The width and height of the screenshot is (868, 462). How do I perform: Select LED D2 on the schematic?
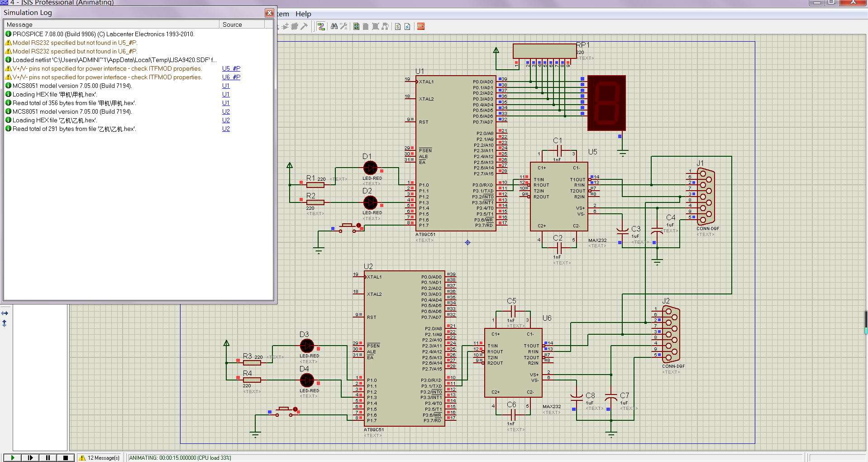tap(370, 202)
